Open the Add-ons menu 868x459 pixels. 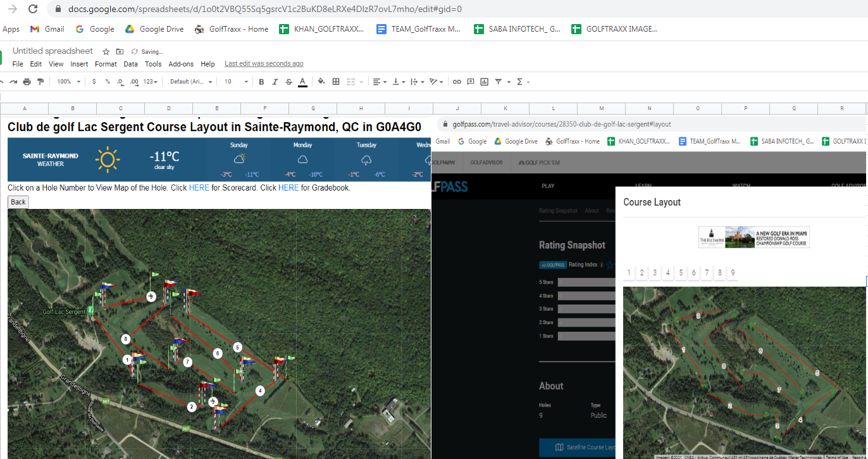pos(181,64)
